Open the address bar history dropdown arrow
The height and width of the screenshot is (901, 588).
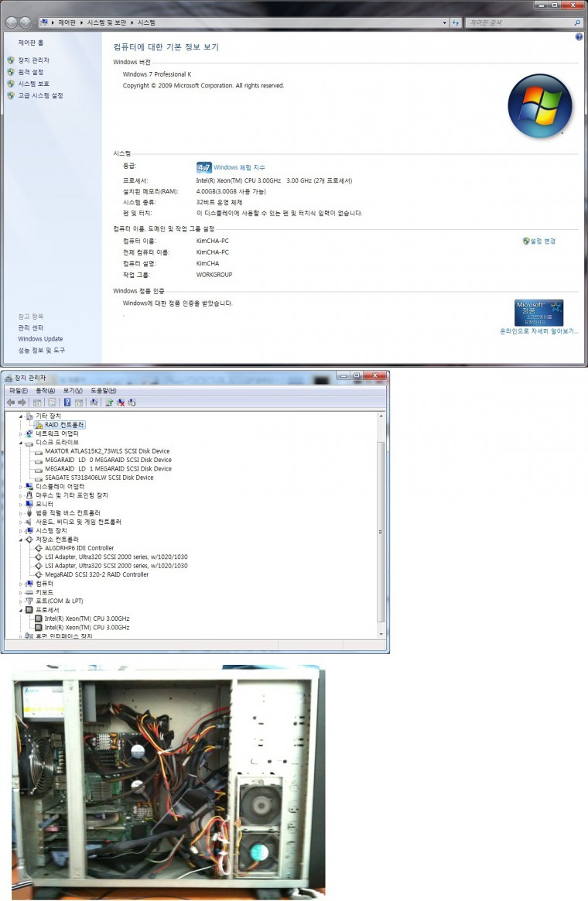click(x=445, y=22)
